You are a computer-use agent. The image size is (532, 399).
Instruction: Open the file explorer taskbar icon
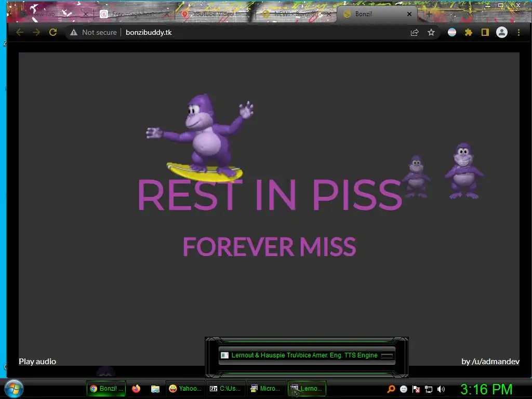(155, 389)
